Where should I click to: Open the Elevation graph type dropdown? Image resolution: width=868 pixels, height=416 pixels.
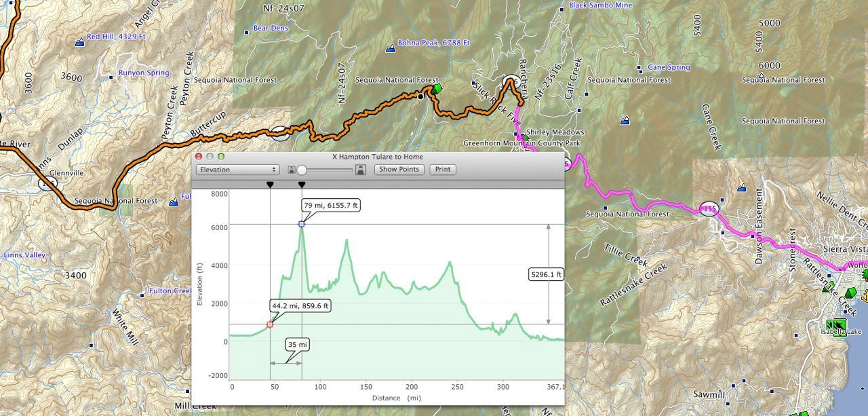click(x=237, y=170)
